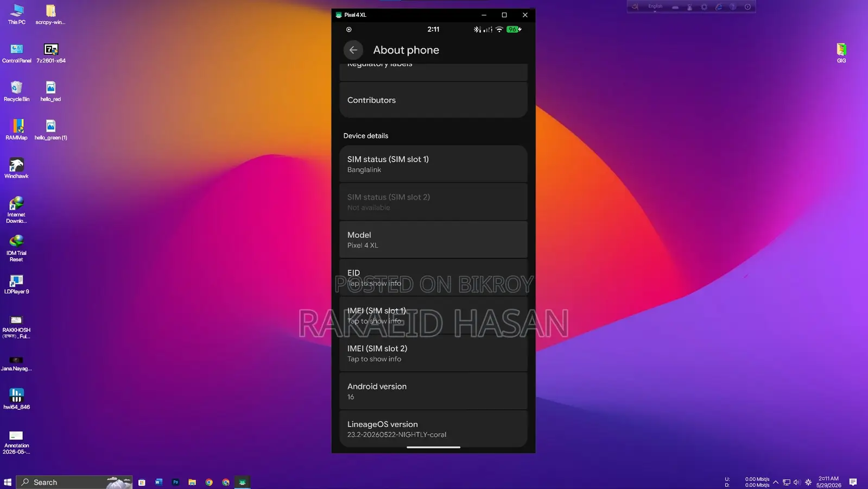
Task: Select the RAMMap desktop icon
Action: 17,130
